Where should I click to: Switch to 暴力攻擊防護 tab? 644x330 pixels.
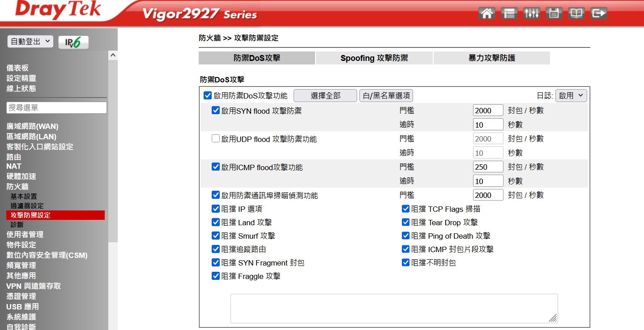click(x=491, y=58)
